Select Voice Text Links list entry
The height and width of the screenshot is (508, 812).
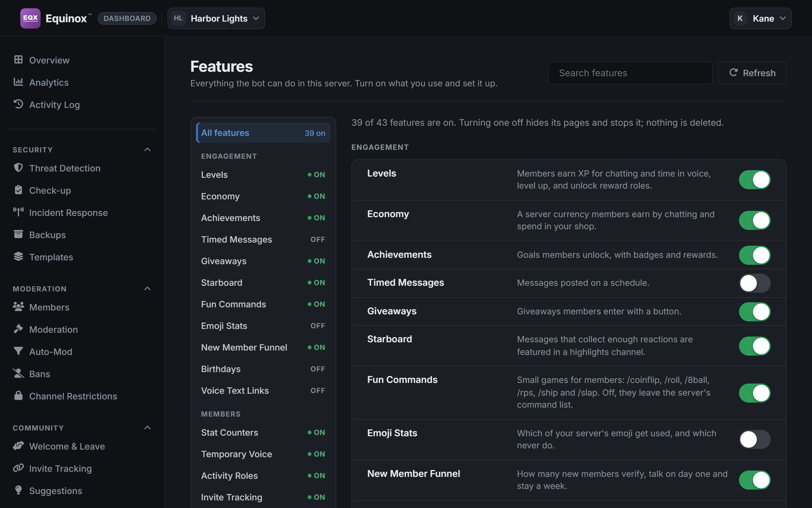(x=263, y=391)
